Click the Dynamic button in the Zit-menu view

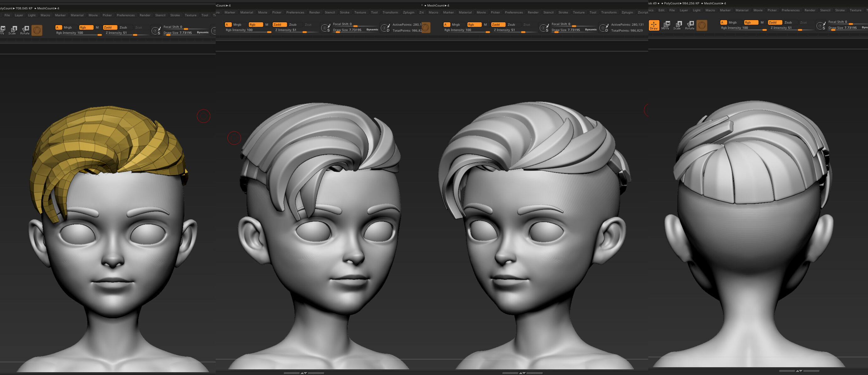pyautogui.click(x=372, y=29)
